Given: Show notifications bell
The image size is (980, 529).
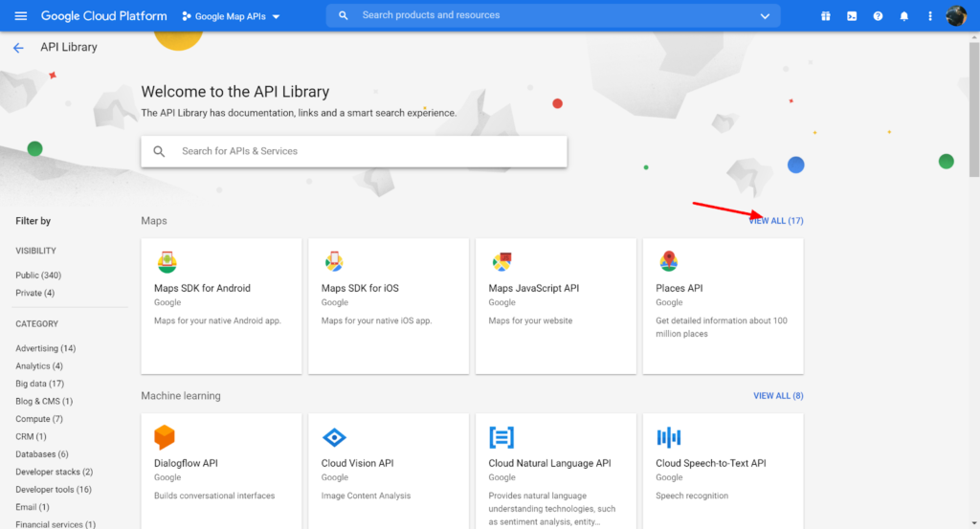Looking at the screenshot, I should (903, 16).
